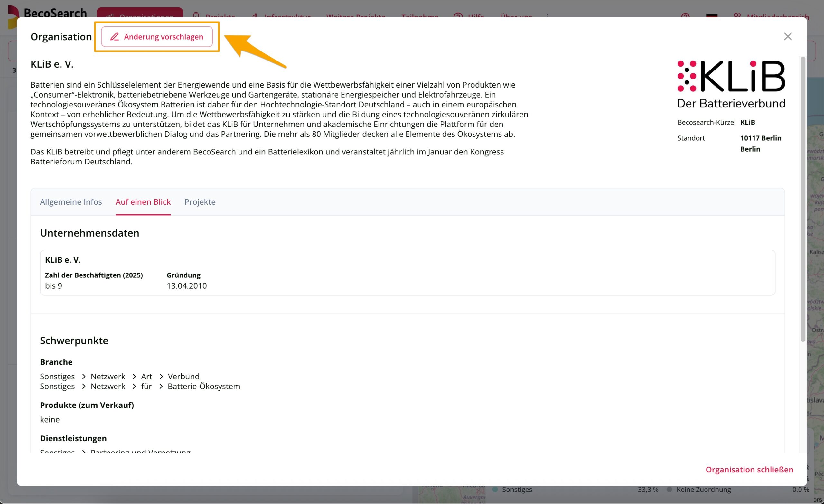
Task: Click the pencil icon in Änderung vorschlagen
Action: pyautogui.click(x=114, y=36)
